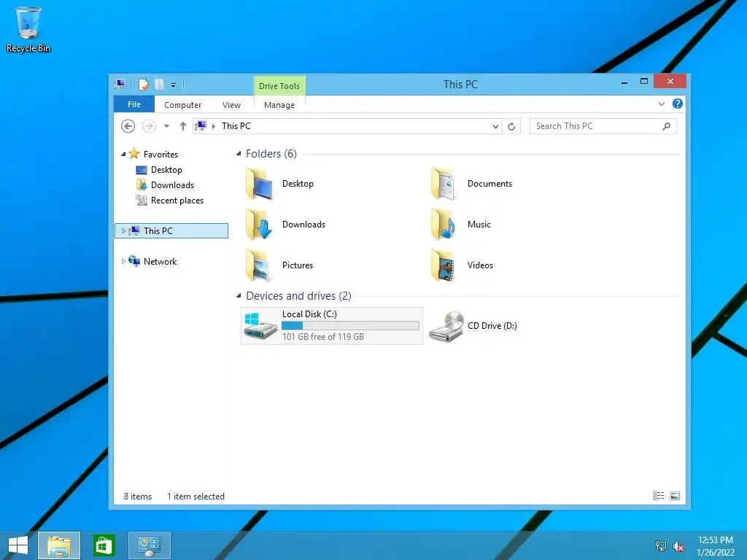The width and height of the screenshot is (747, 560).
Task: Select the CD Drive (D:) icon
Action: 446,326
